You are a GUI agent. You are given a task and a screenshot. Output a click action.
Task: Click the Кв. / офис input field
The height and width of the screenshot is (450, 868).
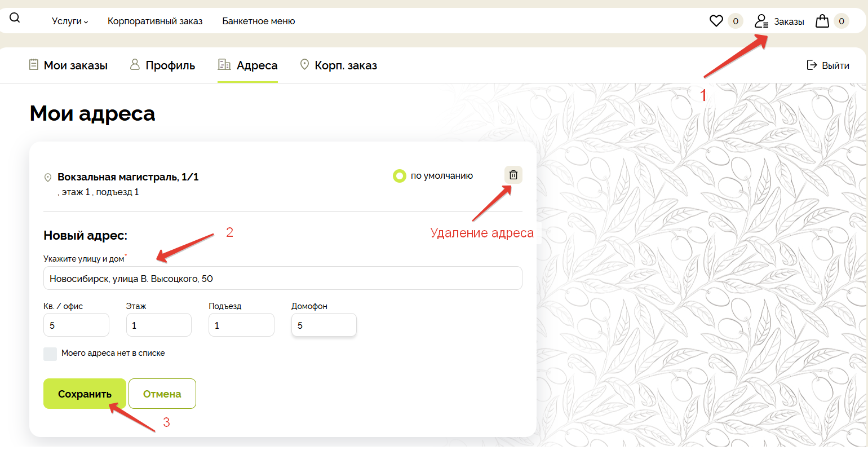(x=76, y=325)
